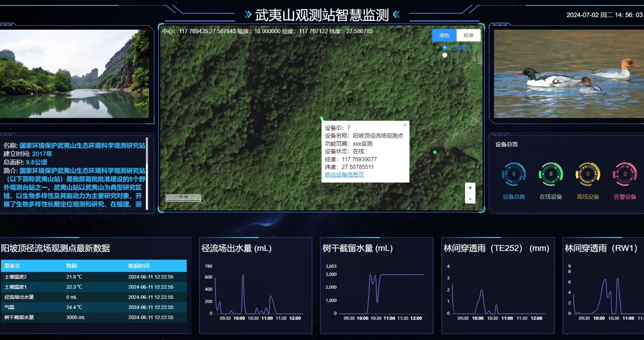Select the 树干截留水量 table row
The height and width of the screenshot is (340, 644).
94,317
